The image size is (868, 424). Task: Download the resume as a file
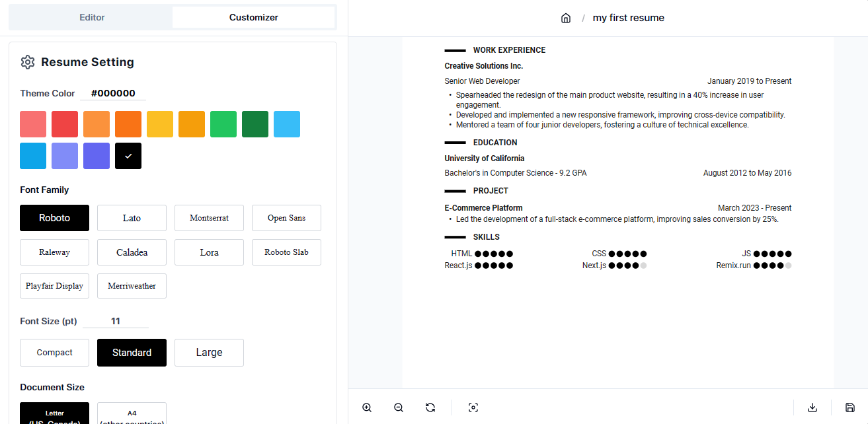[812, 407]
